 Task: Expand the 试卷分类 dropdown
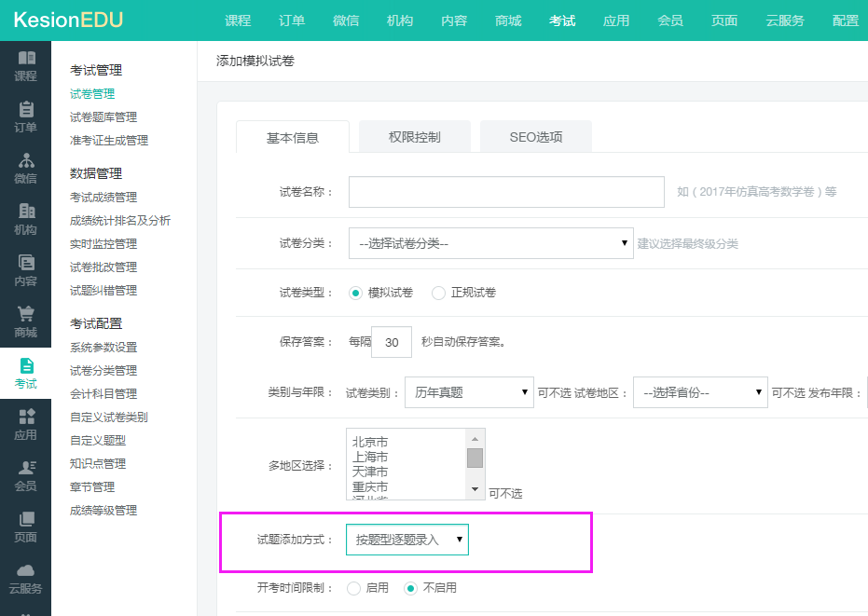490,243
